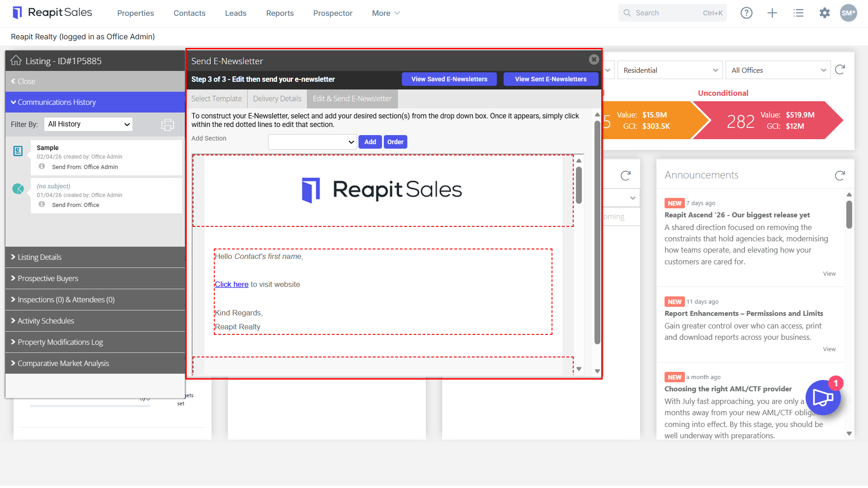Click the info icon under Sample entry
Screen dimensions: 868x488
42,166
